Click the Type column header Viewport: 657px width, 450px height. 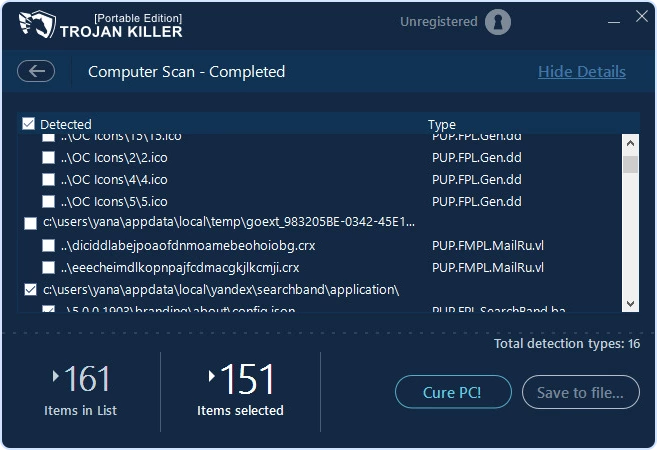tap(442, 124)
